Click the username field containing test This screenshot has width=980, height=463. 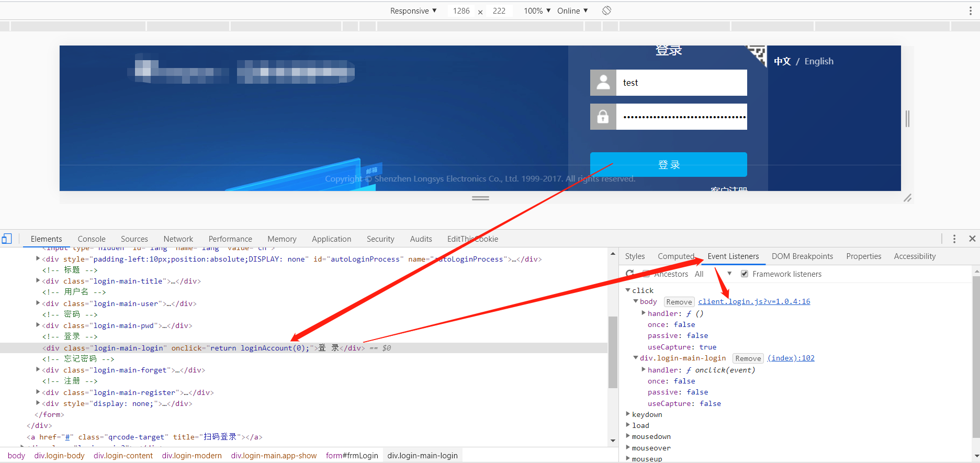(682, 83)
